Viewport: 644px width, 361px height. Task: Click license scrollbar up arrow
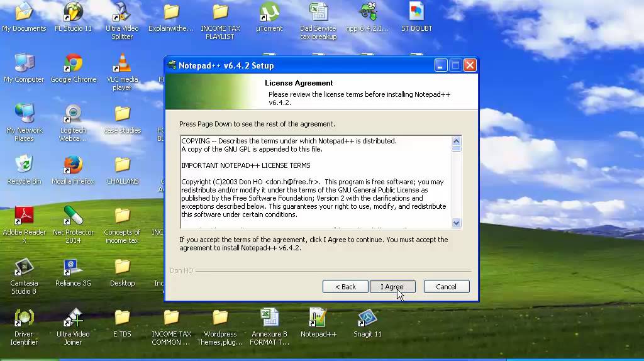point(456,141)
